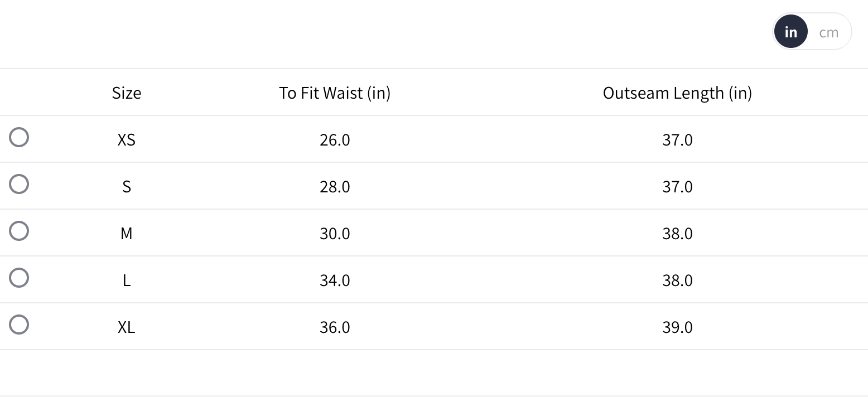This screenshot has width=868, height=397.
Task: Click the 28.0 waist measurement
Action: [x=335, y=186]
